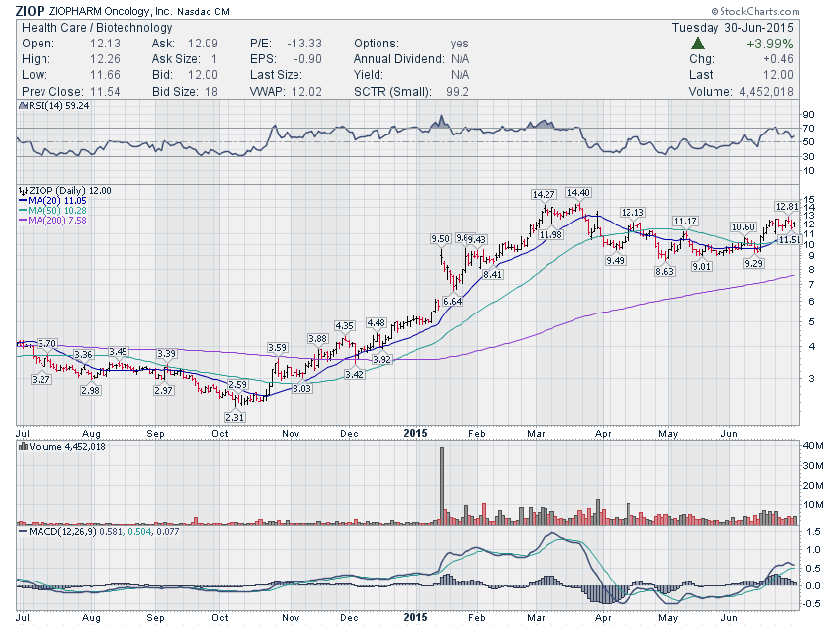The image size is (840, 626).
Task: Click the 2.31 low price label
Action: pos(234,417)
